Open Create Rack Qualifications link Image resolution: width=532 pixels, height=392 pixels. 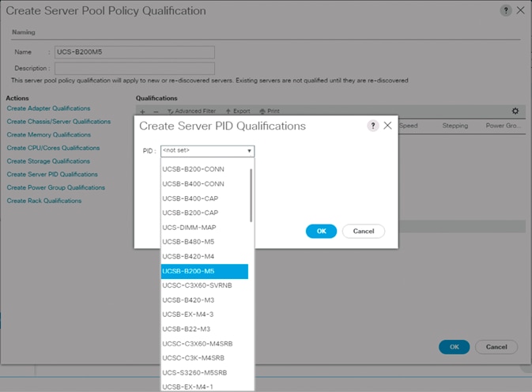click(44, 201)
